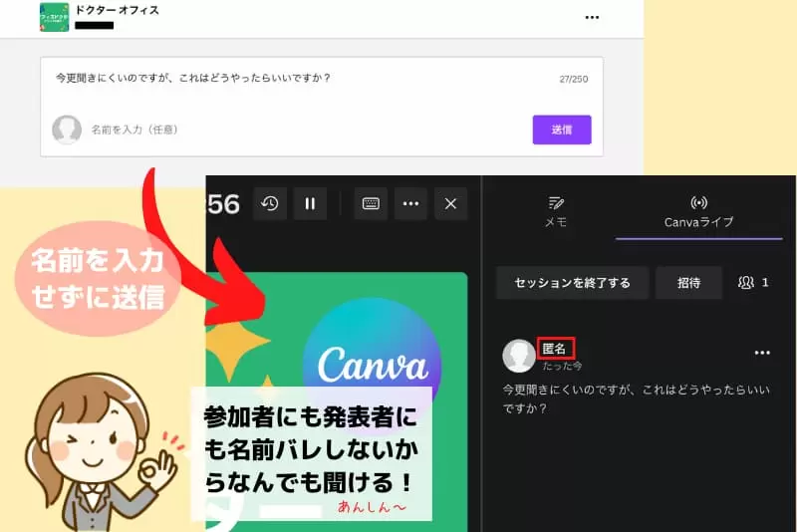Open the options dots on the 匿名 comment

tap(762, 353)
